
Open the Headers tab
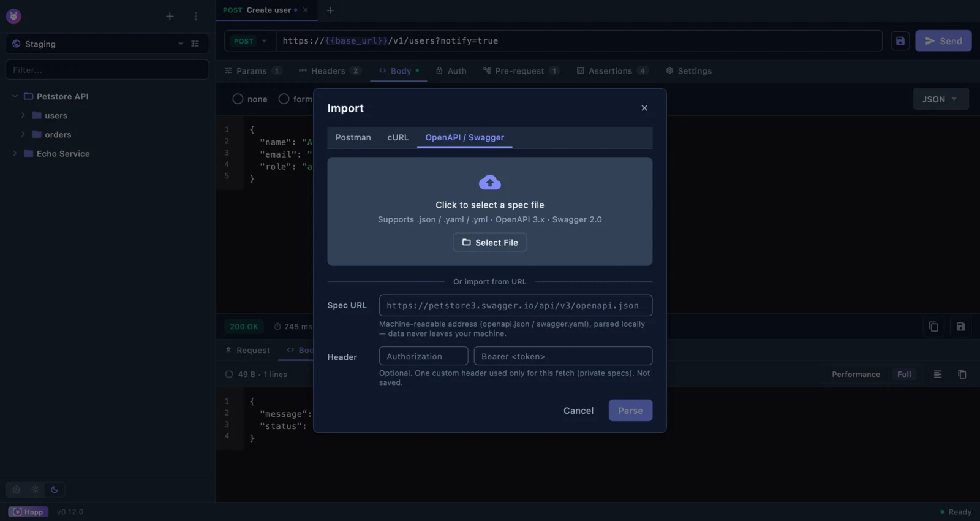pos(330,71)
